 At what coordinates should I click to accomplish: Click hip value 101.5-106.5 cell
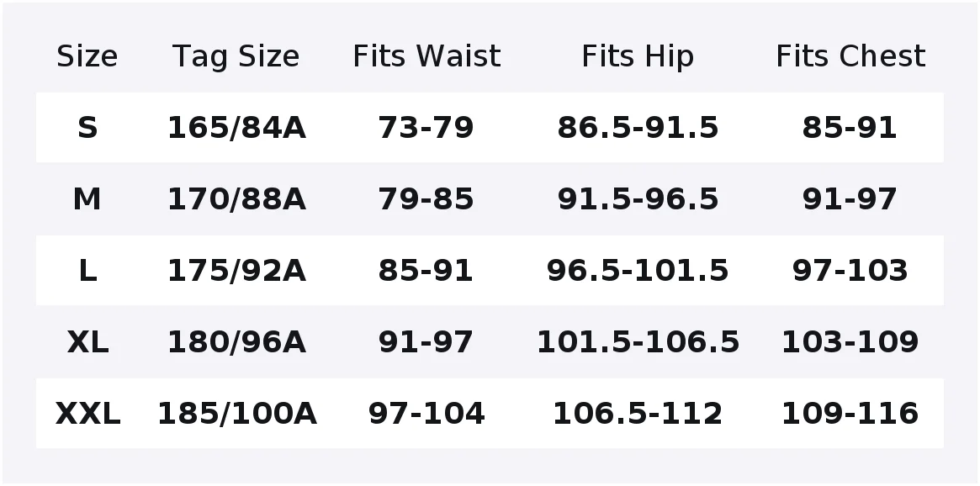coord(638,341)
